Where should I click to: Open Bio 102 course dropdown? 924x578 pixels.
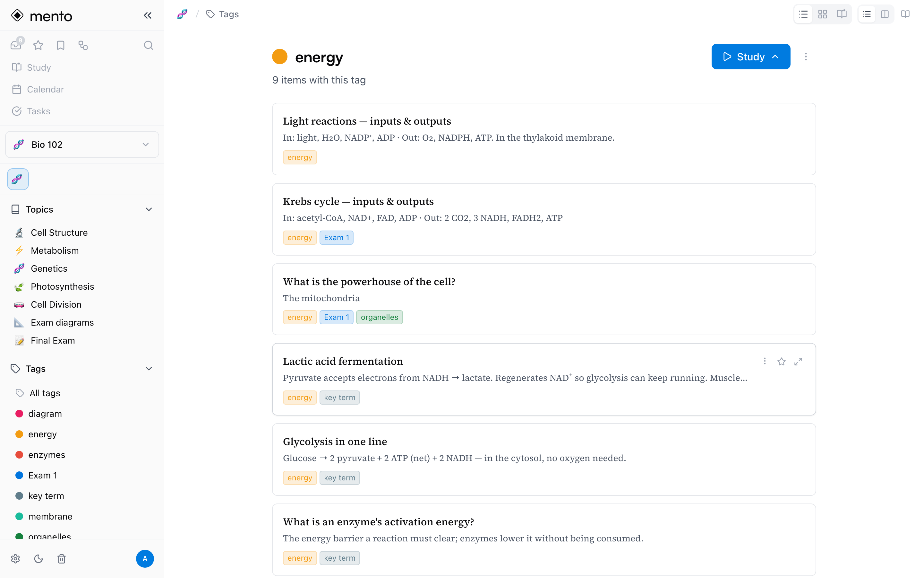click(x=82, y=144)
